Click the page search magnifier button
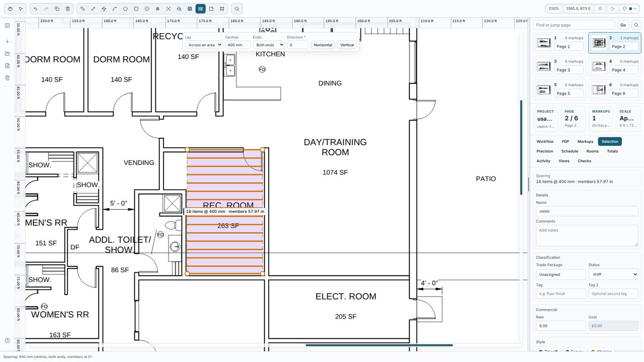The image size is (644, 362). click(636, 25)
